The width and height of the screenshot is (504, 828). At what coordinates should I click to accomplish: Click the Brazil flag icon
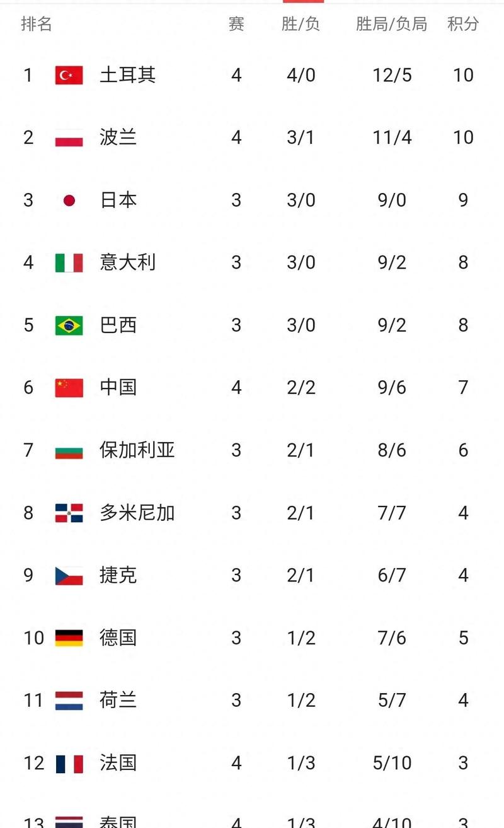click(x=69, y=325)
